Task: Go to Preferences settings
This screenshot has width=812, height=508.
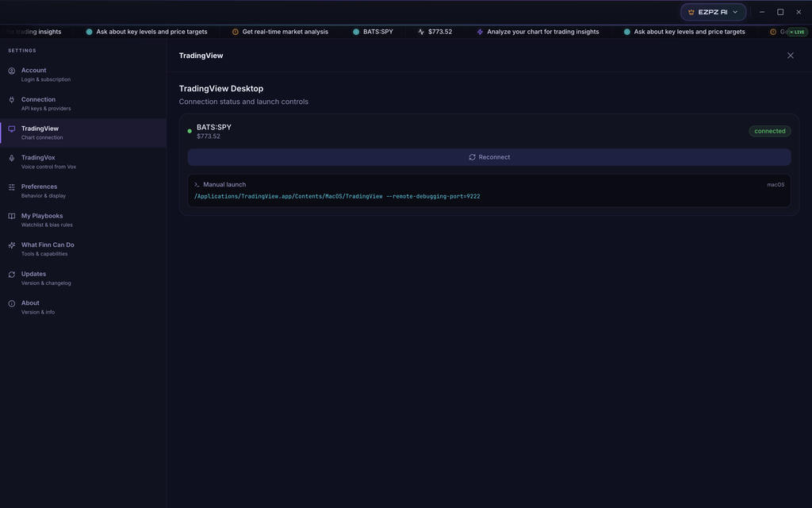Action: (x=82, y=190)
